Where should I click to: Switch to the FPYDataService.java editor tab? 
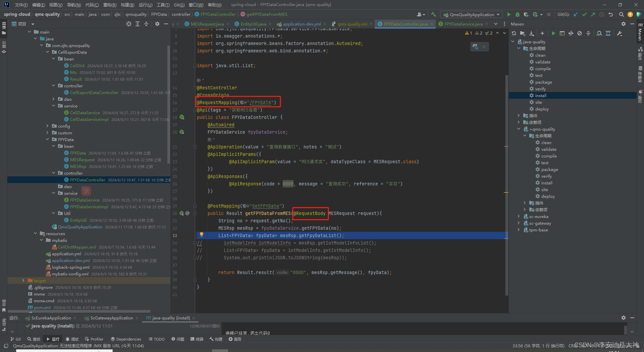(463, 24)
